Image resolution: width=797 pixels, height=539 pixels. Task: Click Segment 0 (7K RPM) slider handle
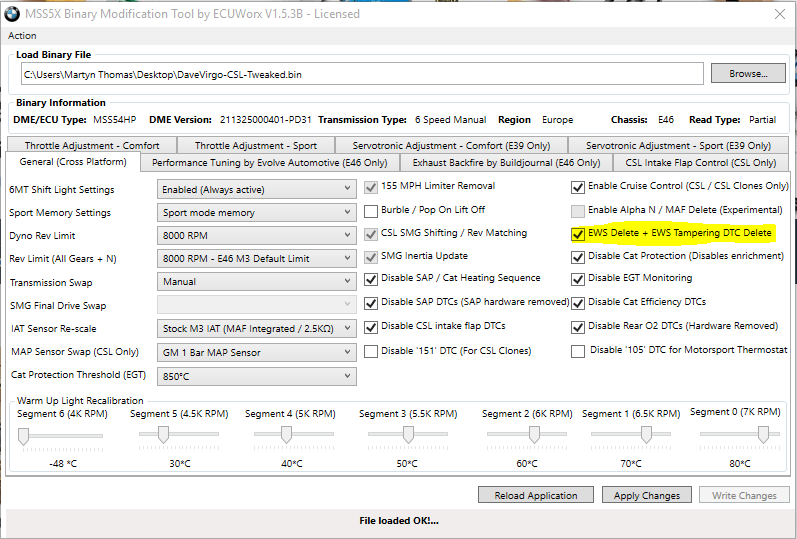point(763,435)
